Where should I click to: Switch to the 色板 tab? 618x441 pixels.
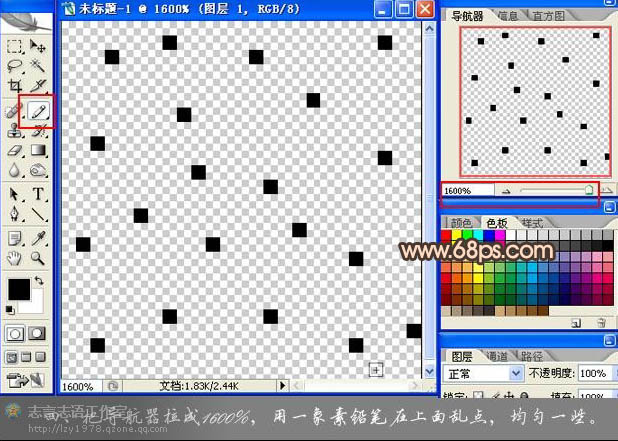[x=497, y=223]
